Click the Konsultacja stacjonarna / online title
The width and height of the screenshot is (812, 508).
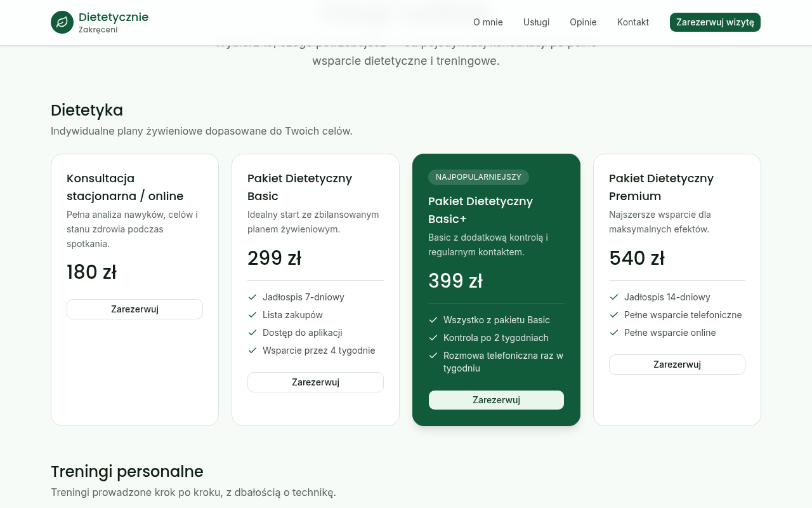click(125, 187)
